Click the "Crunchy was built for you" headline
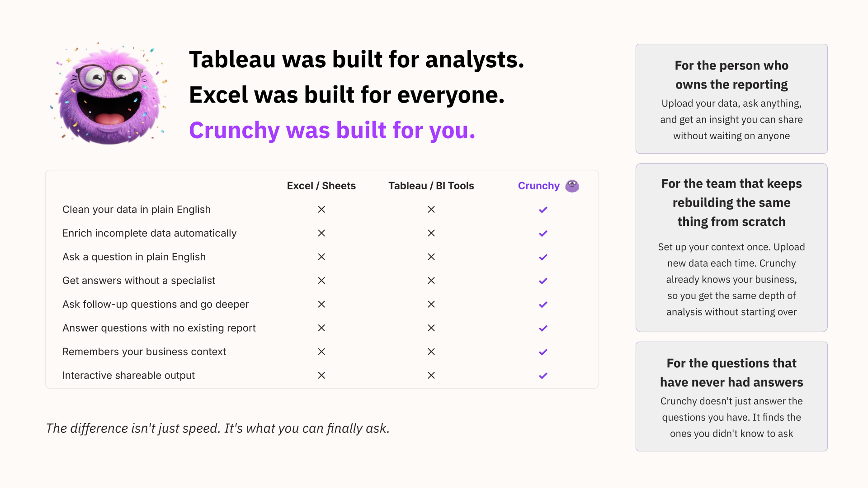Viewport: 868px width, 488px height. click(332, 130)
